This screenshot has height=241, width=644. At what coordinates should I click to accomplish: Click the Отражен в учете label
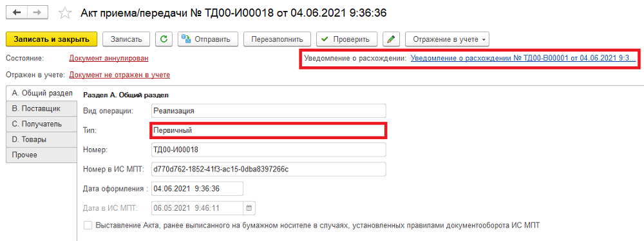click(x=35, y=75)
